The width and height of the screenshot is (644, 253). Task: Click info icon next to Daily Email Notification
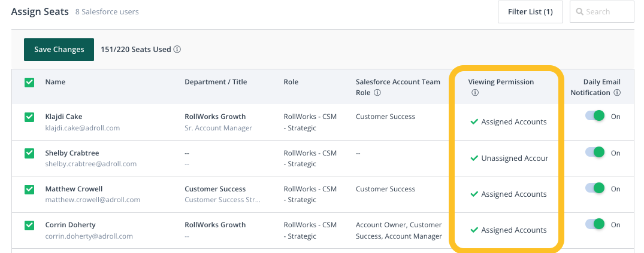pyautogui.click(x=617, y=93)
